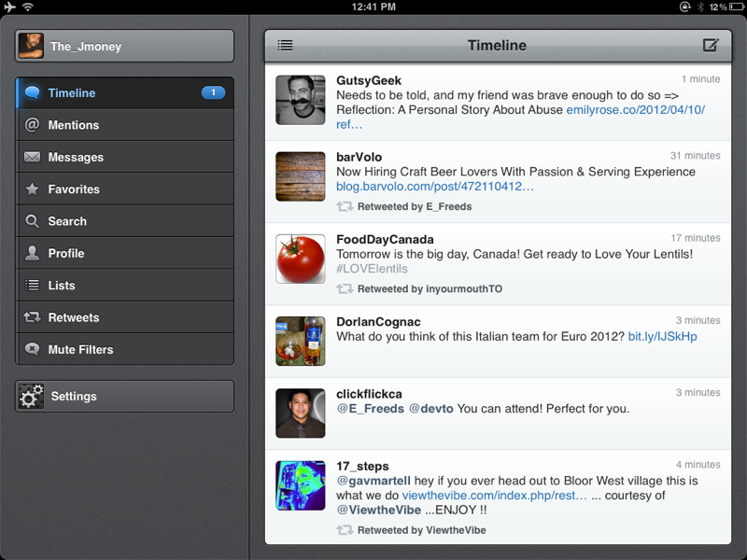Click the Timeline speech bubble icon
The height and width of the screenshot is (560, 747).
coord(33,92)
